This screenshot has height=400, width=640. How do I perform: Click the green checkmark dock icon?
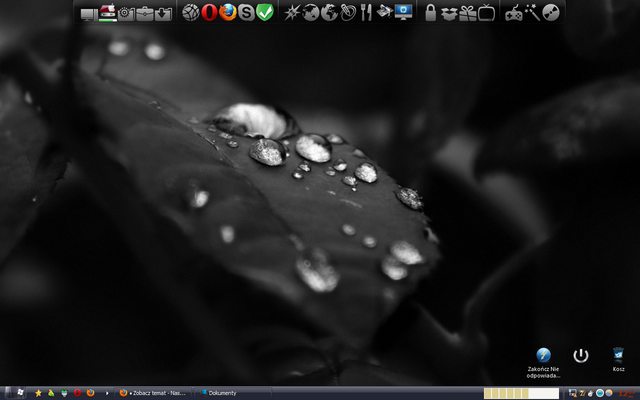264,13
